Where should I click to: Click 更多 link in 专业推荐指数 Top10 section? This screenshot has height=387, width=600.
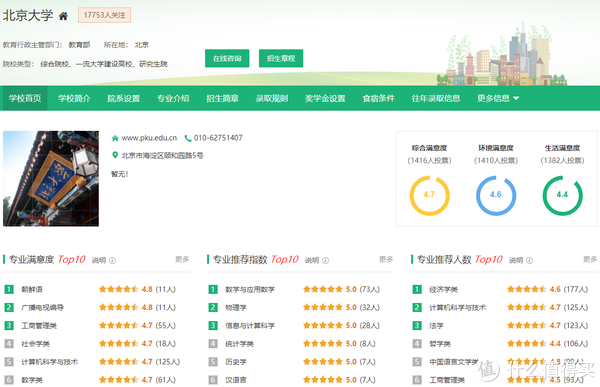(386, 260)
